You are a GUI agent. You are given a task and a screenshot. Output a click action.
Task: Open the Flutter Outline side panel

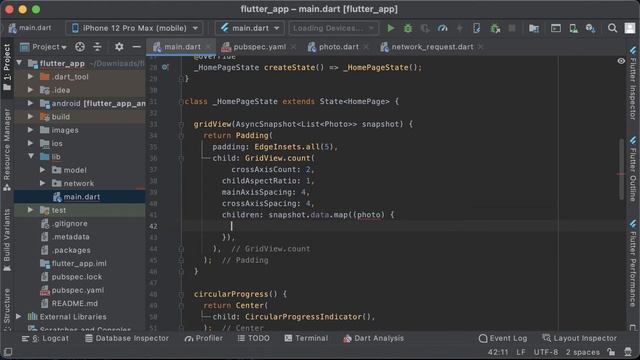[633, 169]
